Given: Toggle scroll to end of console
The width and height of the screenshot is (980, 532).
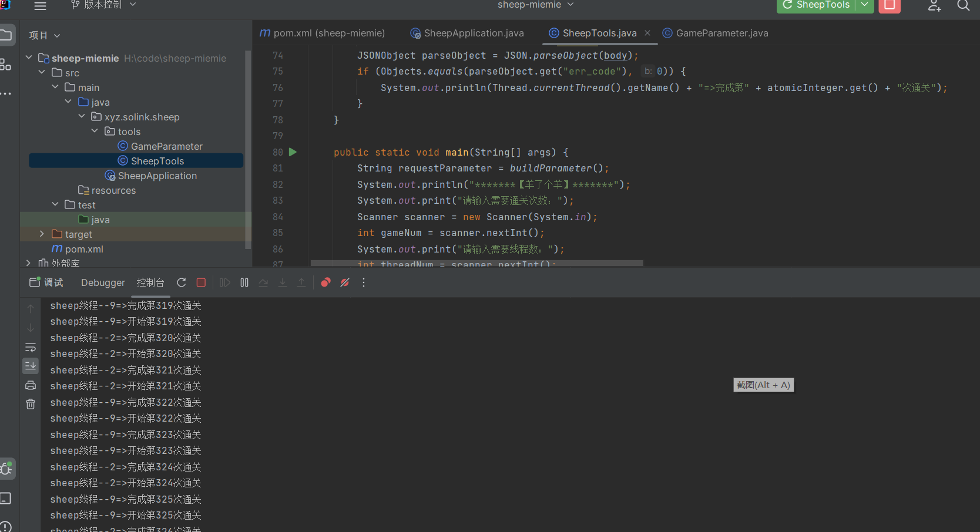Looking at the screenshot, I should coord(31,366).
